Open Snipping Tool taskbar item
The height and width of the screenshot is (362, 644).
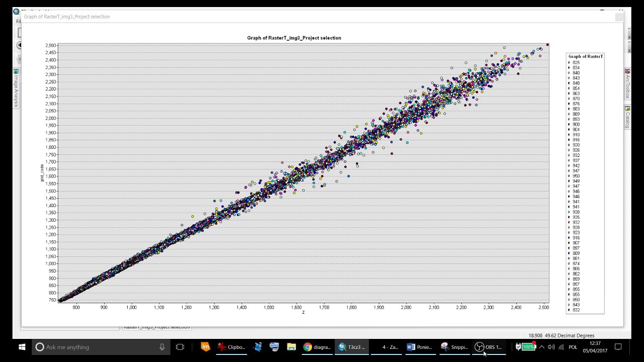click(x=454, y=347)
